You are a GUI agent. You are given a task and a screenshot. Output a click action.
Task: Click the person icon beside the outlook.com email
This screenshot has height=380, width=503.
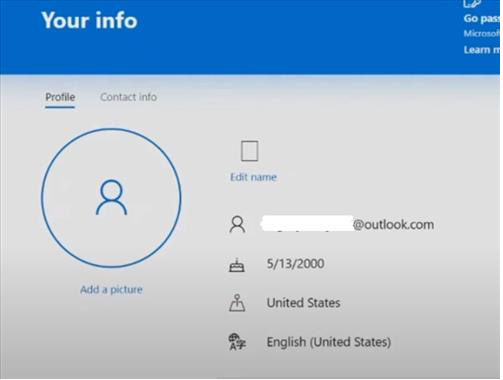pyautogui.click(x=237, y=225)
